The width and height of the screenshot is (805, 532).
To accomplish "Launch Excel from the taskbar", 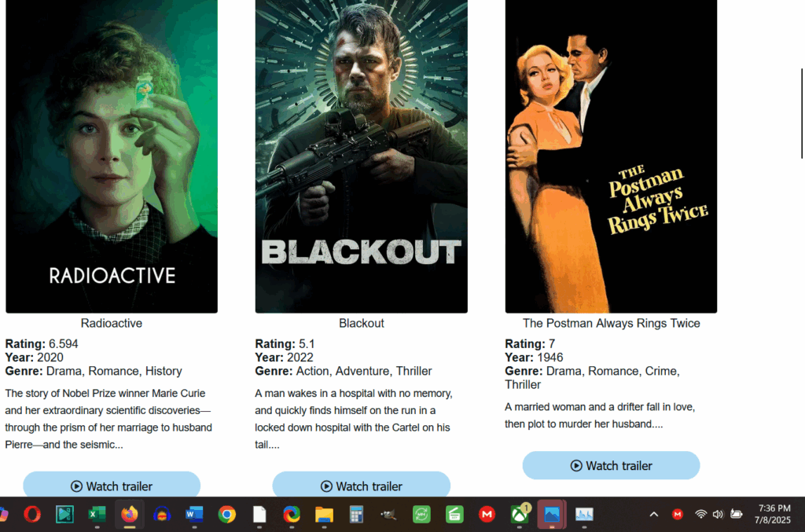I will coord(97,513).
